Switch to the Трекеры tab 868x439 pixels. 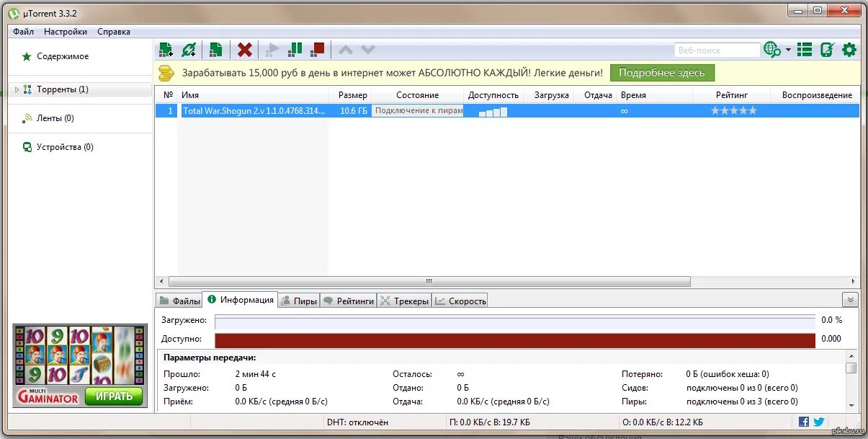(x=404, y=301)
